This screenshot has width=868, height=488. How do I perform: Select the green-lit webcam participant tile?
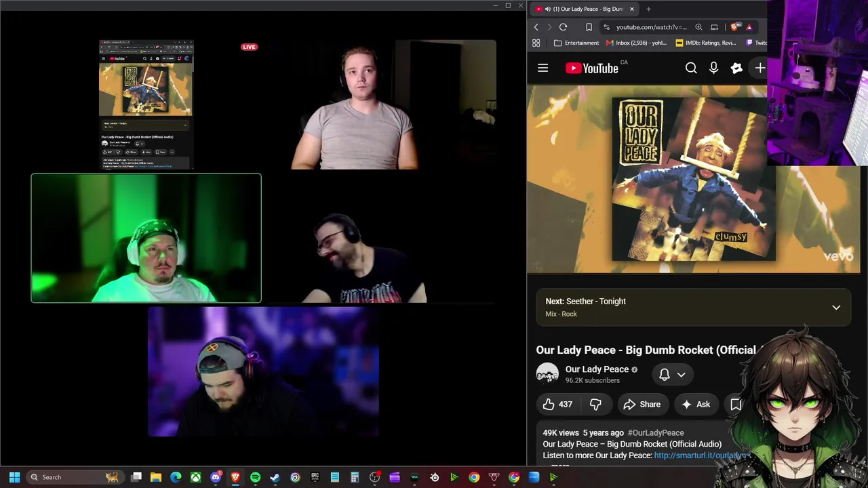146,238
